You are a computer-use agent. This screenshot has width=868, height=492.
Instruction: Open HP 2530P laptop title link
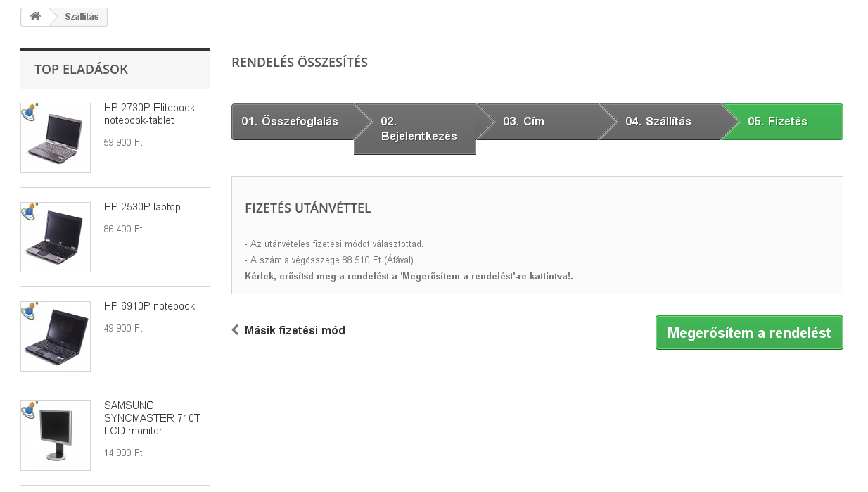142,207
